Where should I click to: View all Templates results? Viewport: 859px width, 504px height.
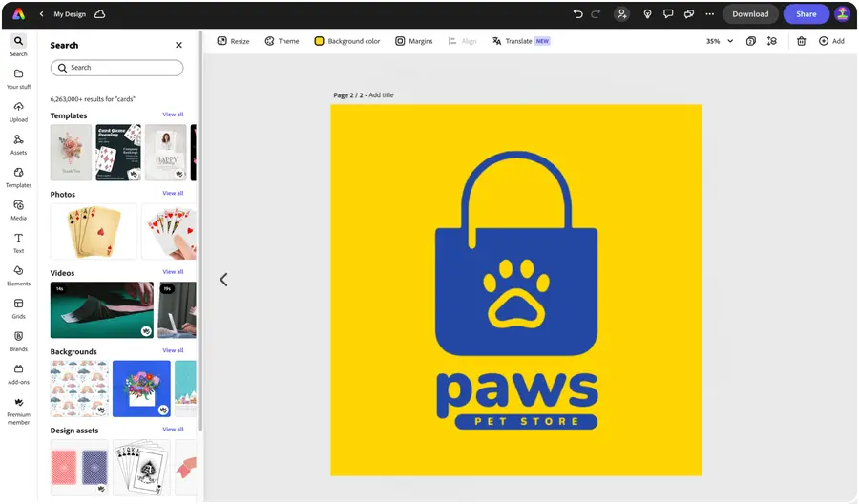click(173, 115)
